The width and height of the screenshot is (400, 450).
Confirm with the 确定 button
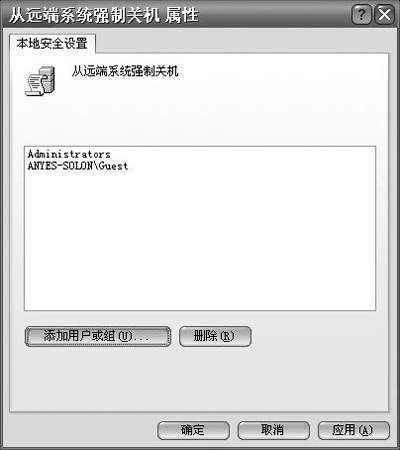[x=193, y=430]
